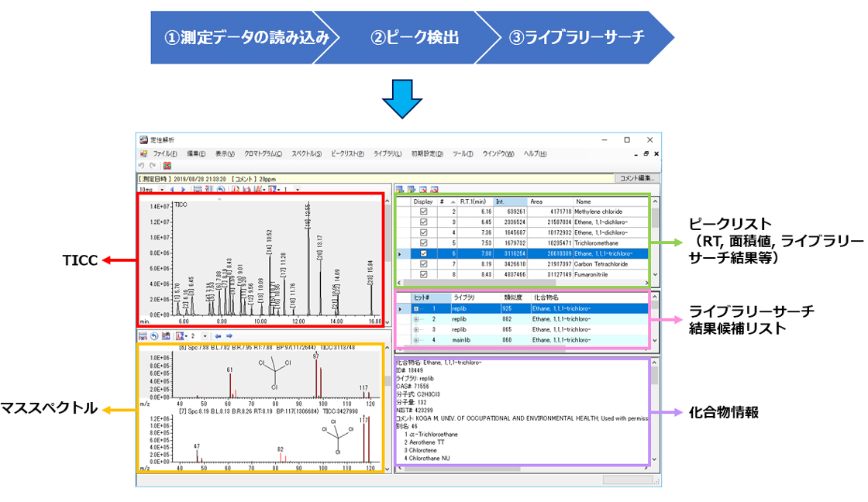
Task: Click the undo arrow in the main toolbar
Action: 141,165
